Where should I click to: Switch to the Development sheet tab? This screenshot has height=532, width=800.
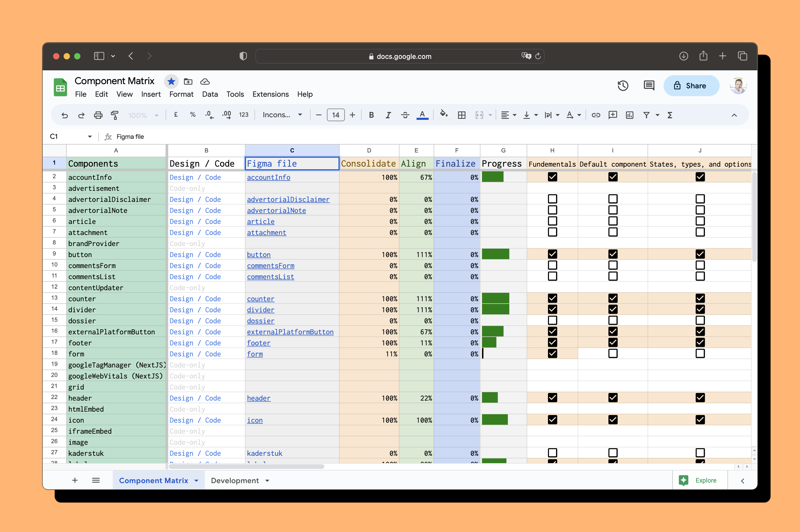tap(235, 480)
